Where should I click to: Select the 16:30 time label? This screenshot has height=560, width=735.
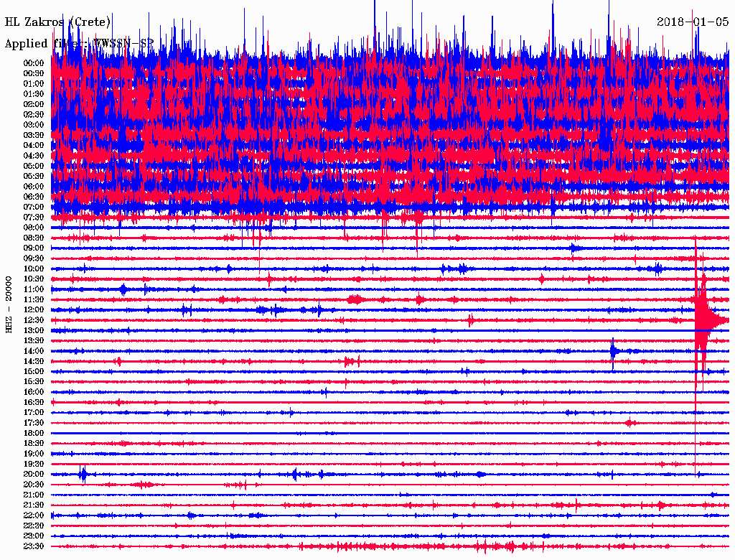pos(34,403)
